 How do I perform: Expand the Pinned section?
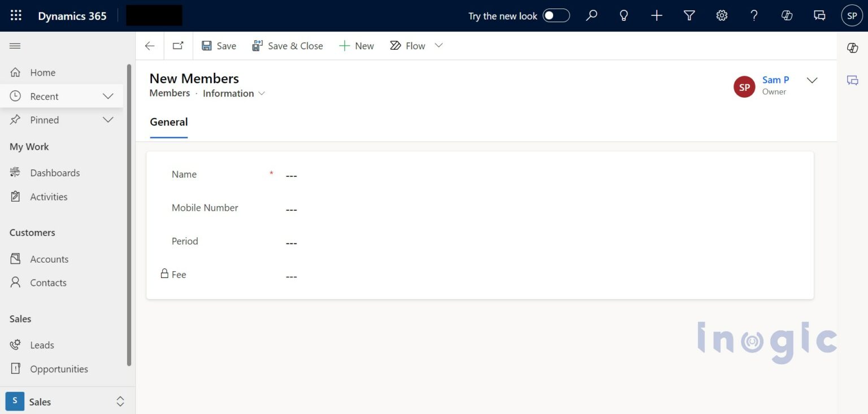pos(108,120)
